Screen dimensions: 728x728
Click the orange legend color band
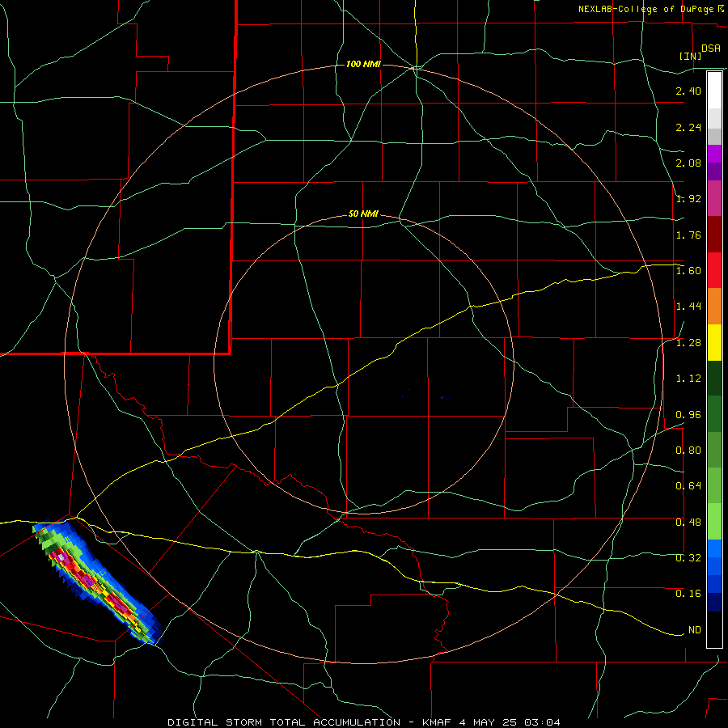(x=714, y=307)
